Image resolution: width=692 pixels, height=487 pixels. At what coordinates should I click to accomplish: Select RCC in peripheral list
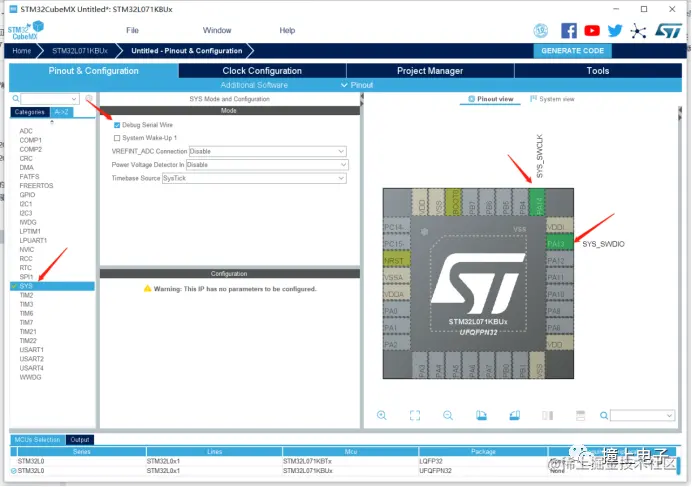(x=26, y=259)
